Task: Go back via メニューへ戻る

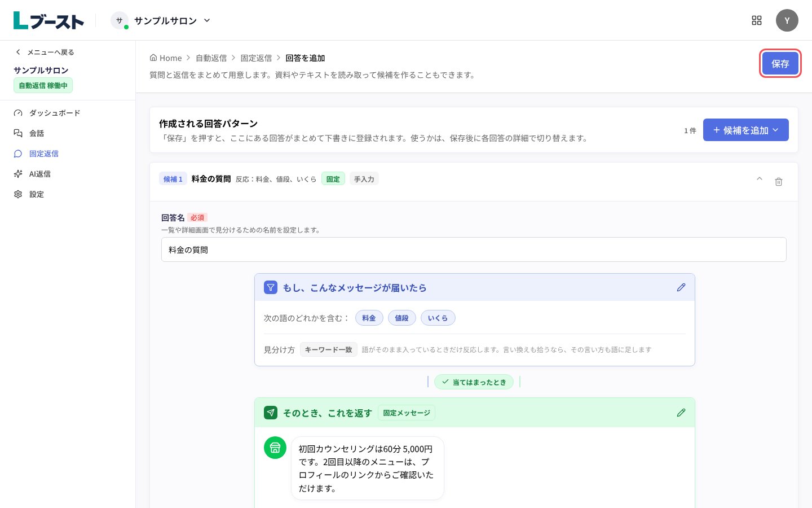Action: click(x=45, y=52)
